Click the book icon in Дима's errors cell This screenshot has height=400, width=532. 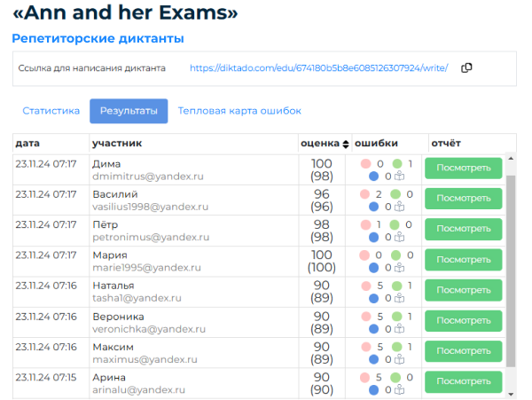(x=399, y=176)
